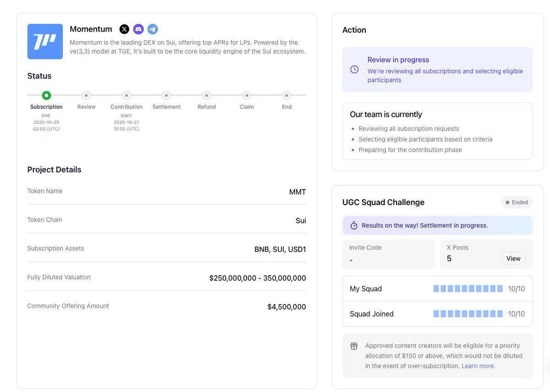550x392 pixels.
Task: Open Momentum's Discord icon
Action: 138,29
